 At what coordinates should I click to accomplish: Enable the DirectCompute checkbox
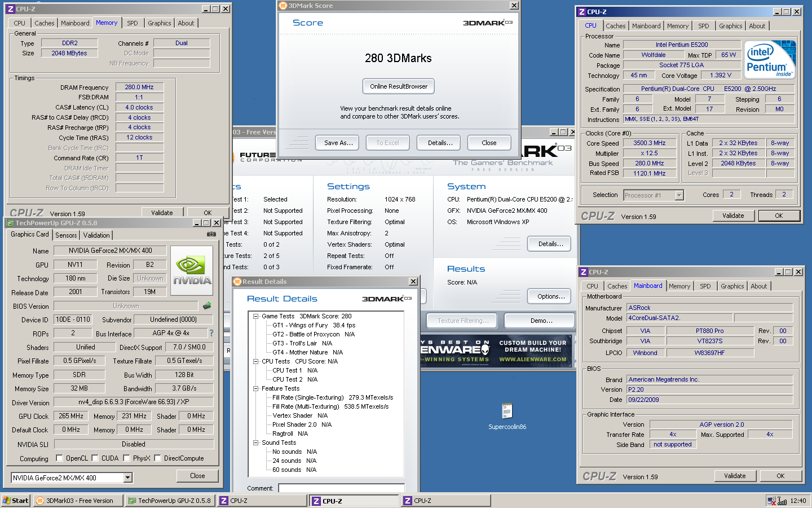tap(157, 458)
